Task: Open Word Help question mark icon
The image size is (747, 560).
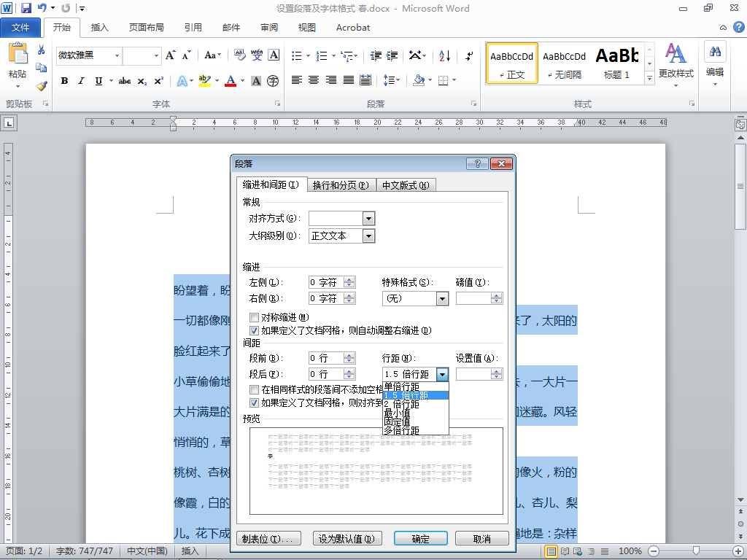Action: click(x=738, y=27)
